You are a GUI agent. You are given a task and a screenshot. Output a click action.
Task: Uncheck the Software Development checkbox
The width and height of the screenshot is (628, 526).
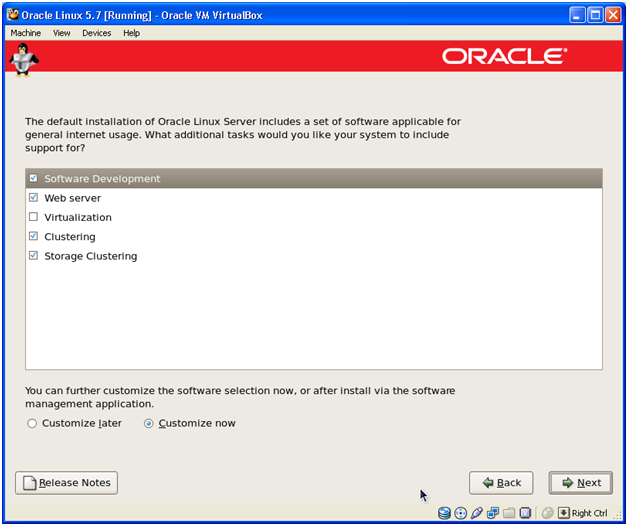[33, 178]
